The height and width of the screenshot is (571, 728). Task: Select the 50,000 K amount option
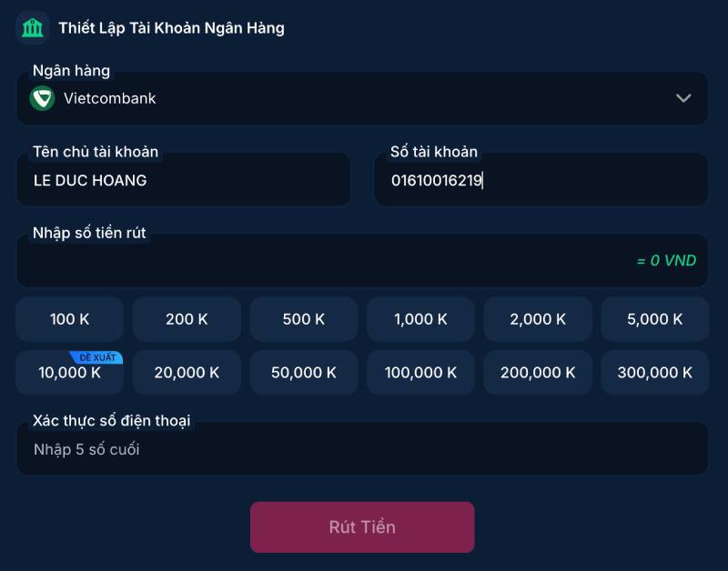coord(303,372)
